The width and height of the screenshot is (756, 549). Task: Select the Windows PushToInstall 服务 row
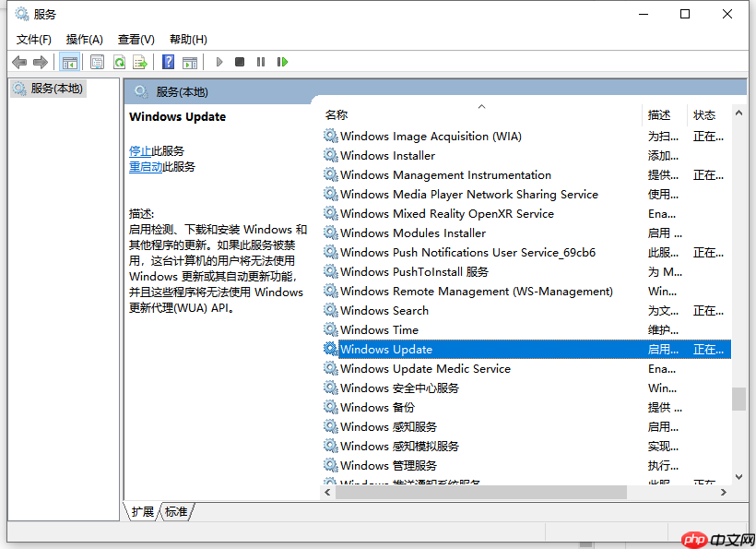click(526, 272)
